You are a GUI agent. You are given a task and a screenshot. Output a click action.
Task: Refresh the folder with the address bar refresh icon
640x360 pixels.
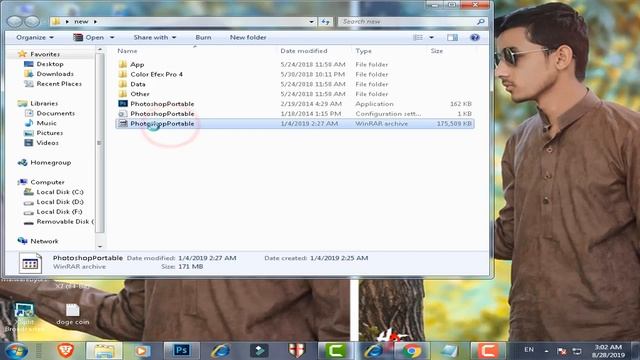(x=325, y=22)
